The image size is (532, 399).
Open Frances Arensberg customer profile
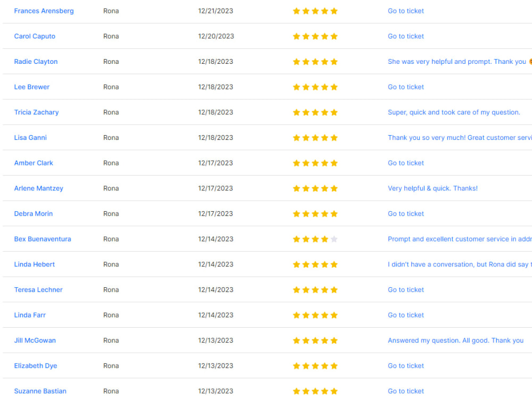(x=44, y=11)
